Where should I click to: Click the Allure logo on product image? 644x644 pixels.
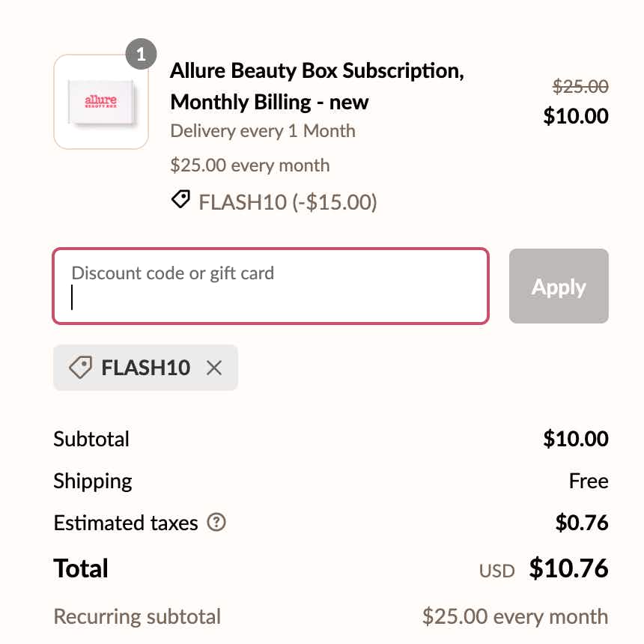pos(101,102)
